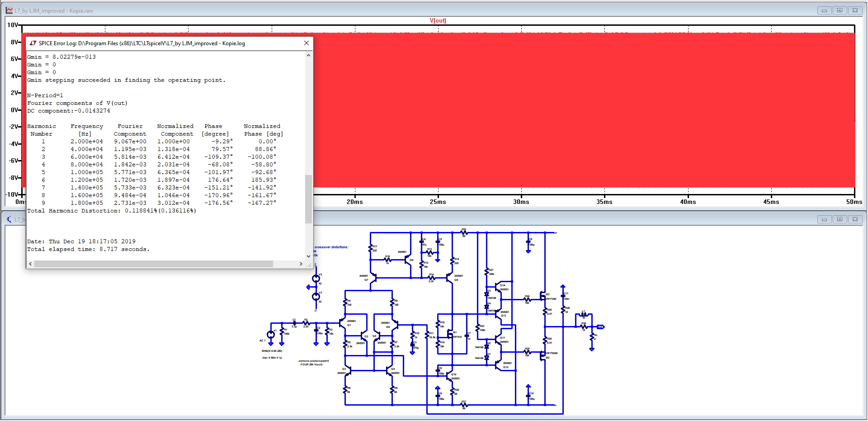Click the 'crossover distortions:' comment text
The height and width of the screenshot is (421, 868).
click(x=331, y=247)
